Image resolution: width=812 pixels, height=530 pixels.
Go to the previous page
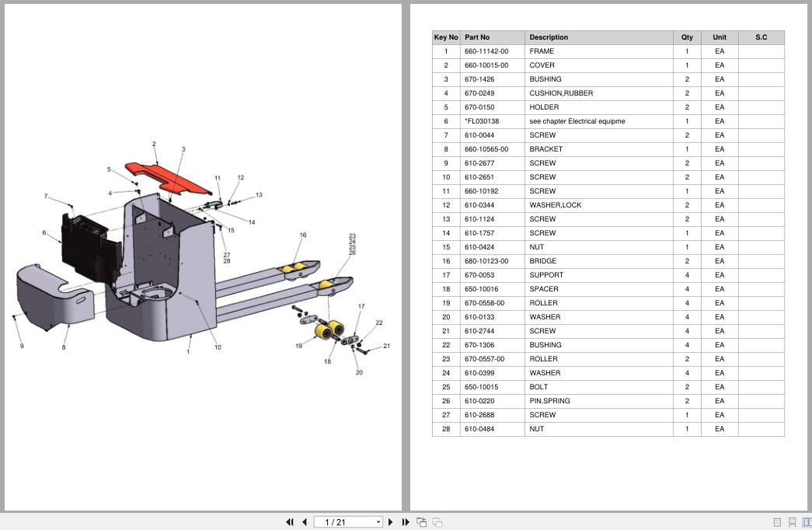(305, 522)
